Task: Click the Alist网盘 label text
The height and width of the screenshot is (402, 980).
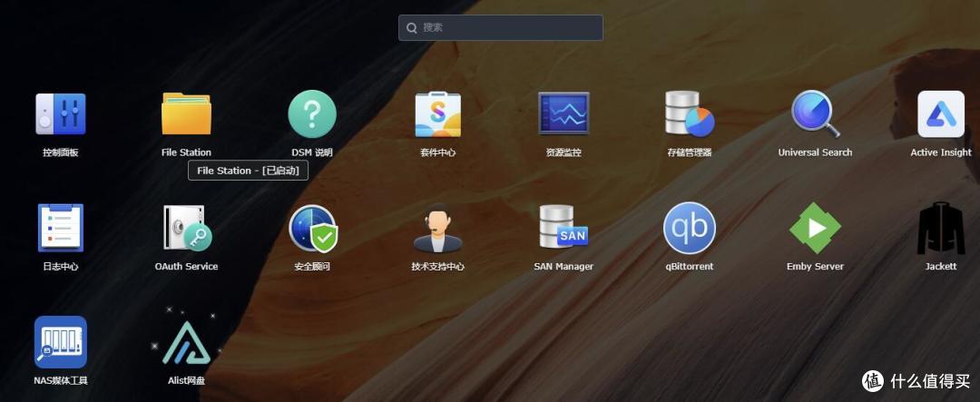Action: pyautogui.click(x=186, y=380)
